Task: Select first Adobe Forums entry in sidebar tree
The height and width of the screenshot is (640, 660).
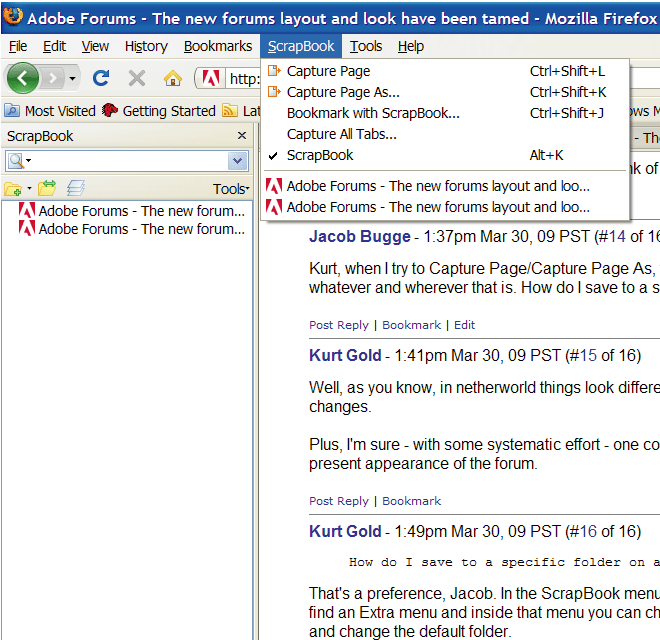Action: 131,211
